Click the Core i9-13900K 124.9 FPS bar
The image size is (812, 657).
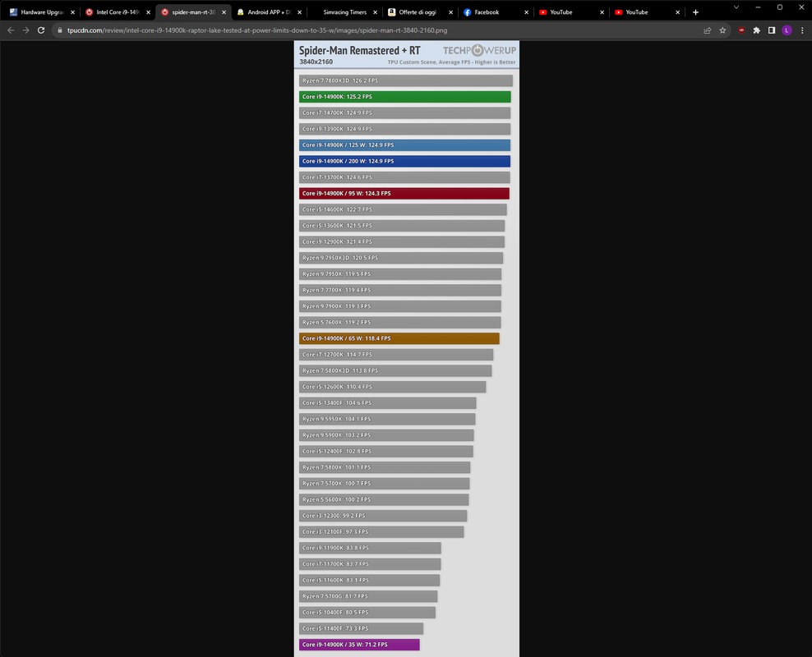pyautogui.click(x=404, y=129)
